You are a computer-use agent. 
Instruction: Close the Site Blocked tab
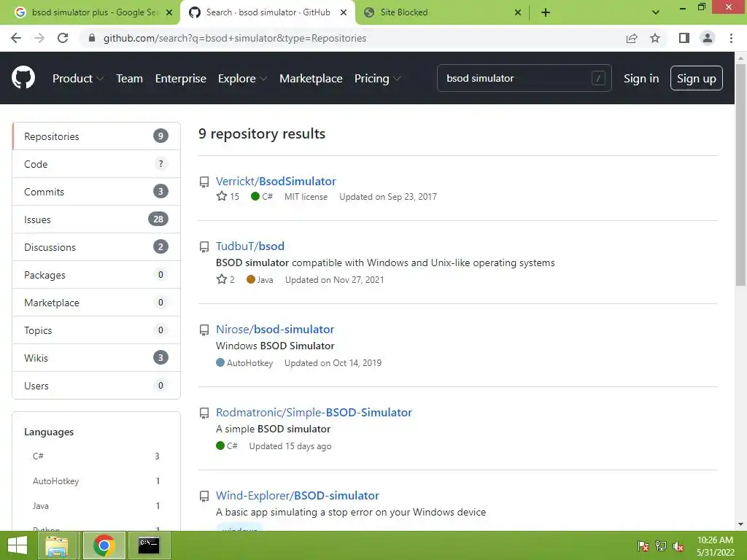tap(518, 12)
